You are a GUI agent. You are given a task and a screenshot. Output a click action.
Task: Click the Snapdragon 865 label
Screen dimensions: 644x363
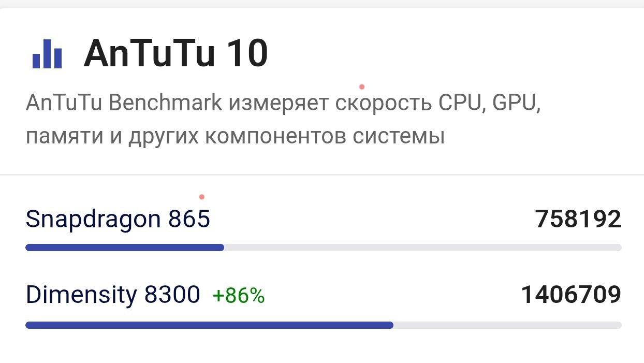coord(118,219)
